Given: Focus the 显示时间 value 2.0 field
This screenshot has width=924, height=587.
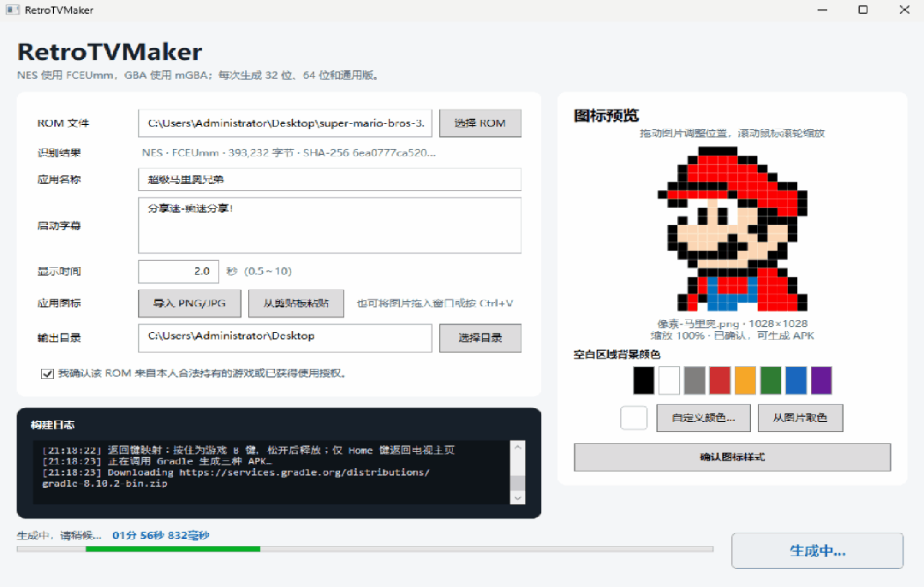Looking at the screenshot, I should 179,271.
